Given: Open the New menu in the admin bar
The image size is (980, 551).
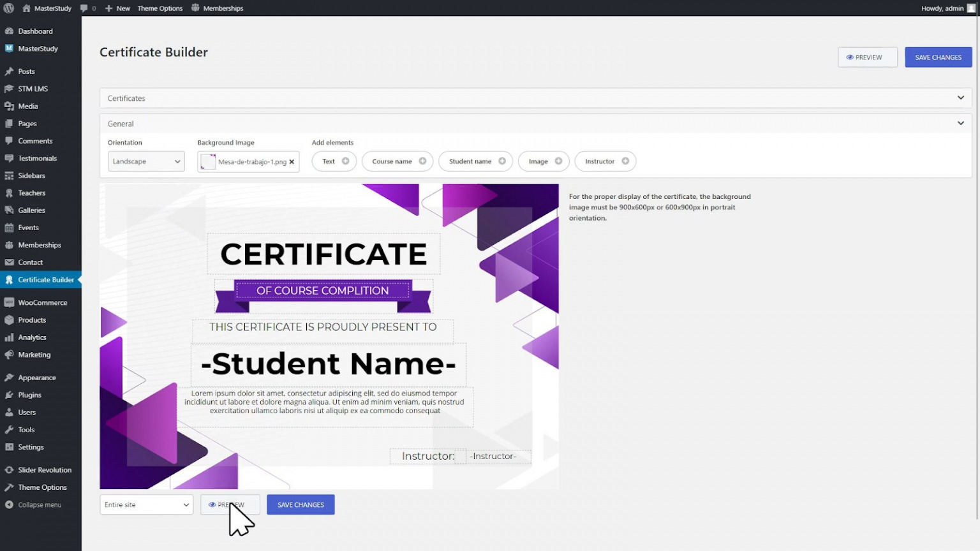Looking at the screenshot, I should pyautogui.click(x=117, y=8).
